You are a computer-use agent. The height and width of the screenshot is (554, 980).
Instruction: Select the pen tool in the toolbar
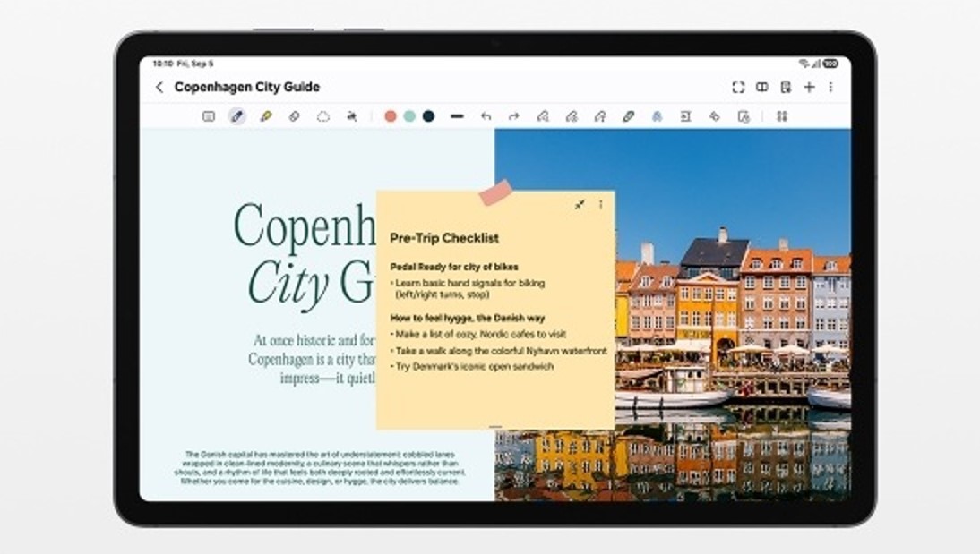click(x=237, y=116)
